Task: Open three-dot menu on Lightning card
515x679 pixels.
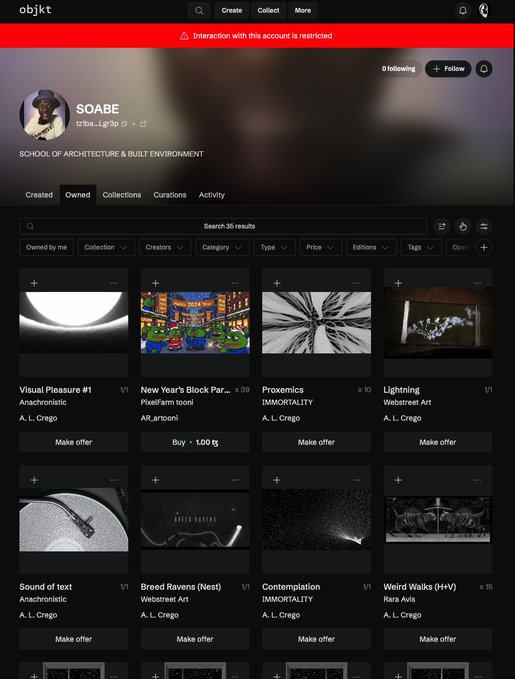Action: click(x=477, y=283)
